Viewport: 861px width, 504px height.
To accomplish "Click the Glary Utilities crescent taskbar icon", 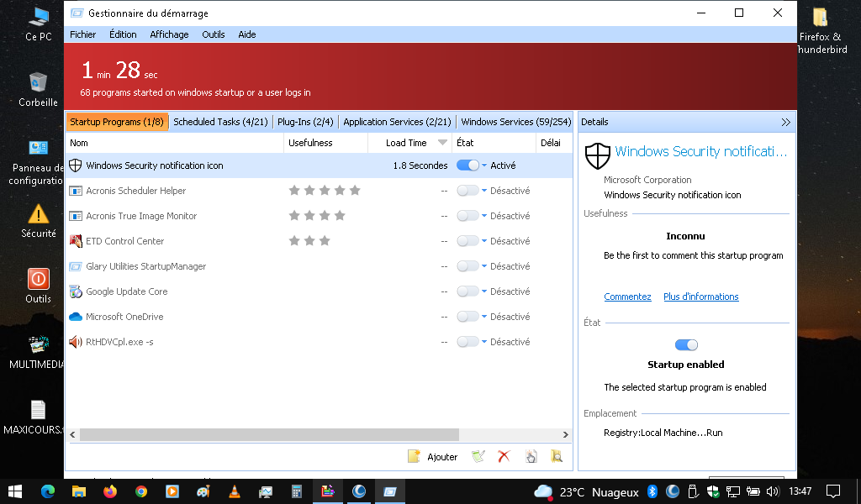I will coord(359,491).
